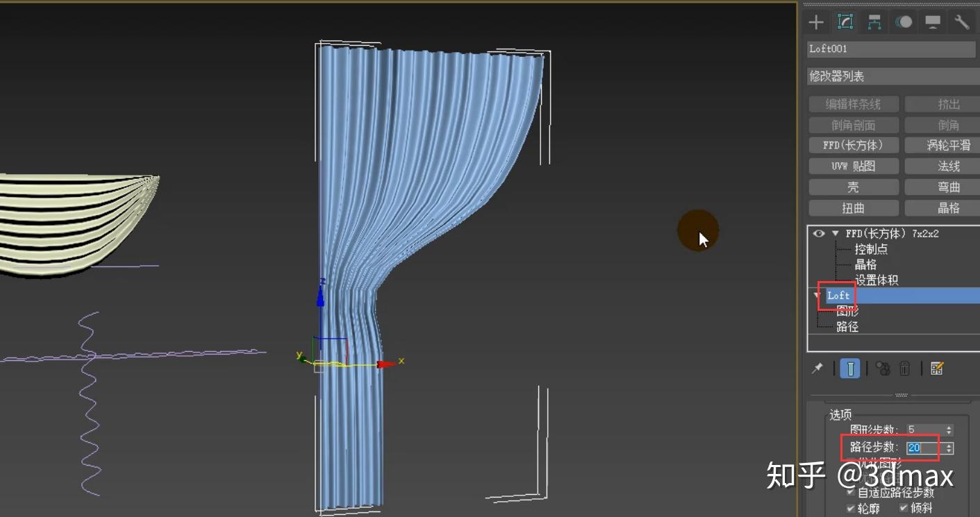This screenshot has height=517, width=980.
Task: Click the Z axis gizmo arrow
Action: coord(320,297)
